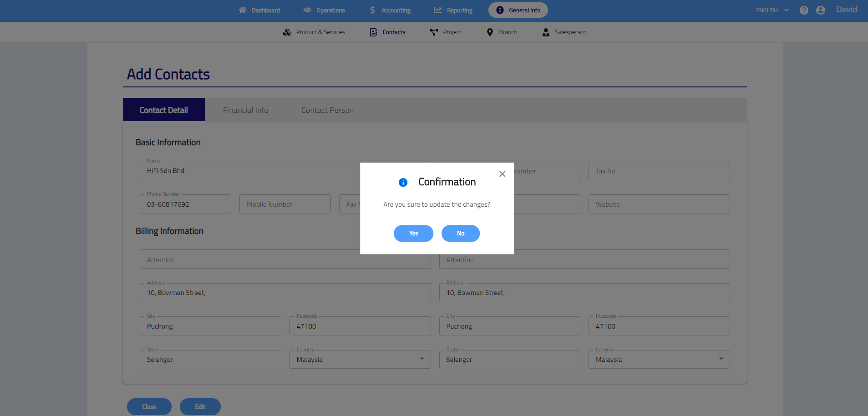Click the Dashboard home icon
This screenshot has width=868, height=416.
point(242,10)
